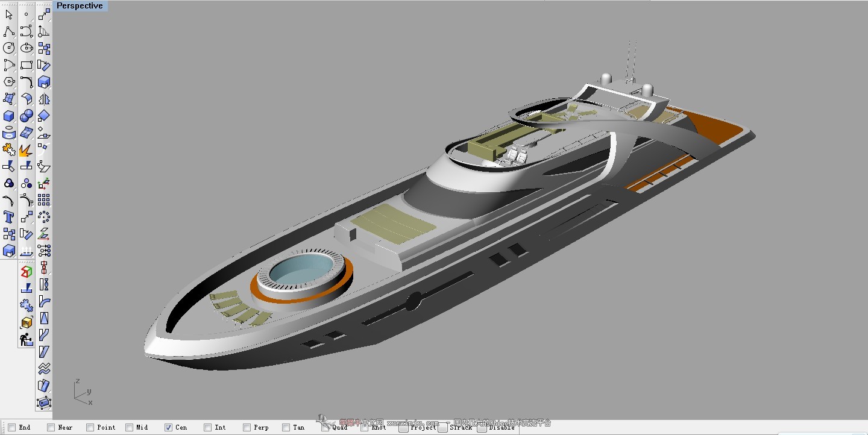The image size is (868, 435).
Task: Click the mesh surface patch icon
Action: (x=27, y=133)
